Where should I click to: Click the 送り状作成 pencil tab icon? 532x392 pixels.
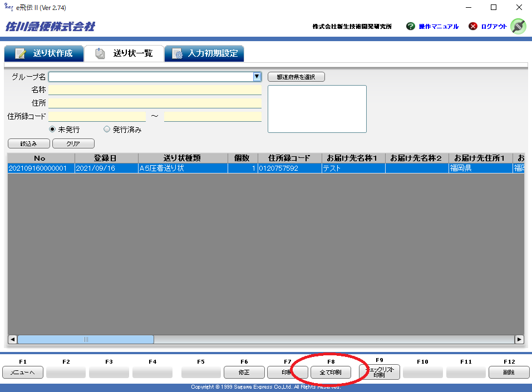[x=21, y=54]
